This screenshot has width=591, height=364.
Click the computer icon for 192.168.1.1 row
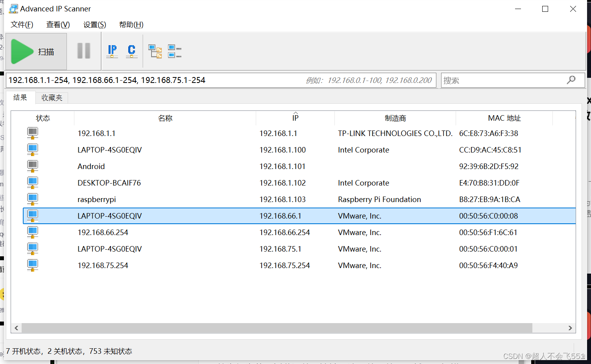(x=33, y=133)
